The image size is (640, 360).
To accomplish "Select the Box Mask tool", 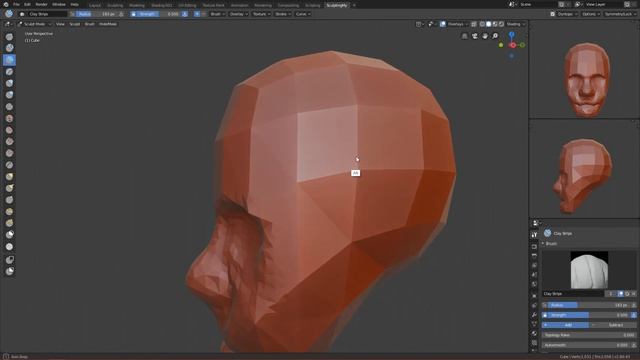I will coord(9,260).
